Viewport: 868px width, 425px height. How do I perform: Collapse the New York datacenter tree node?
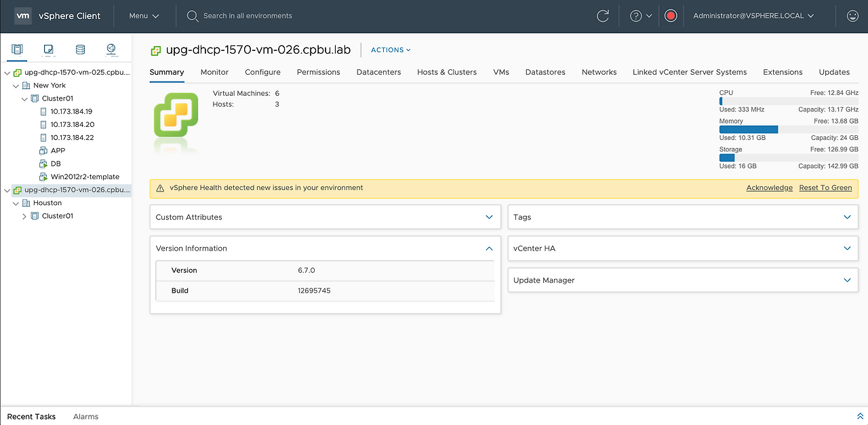16,85
